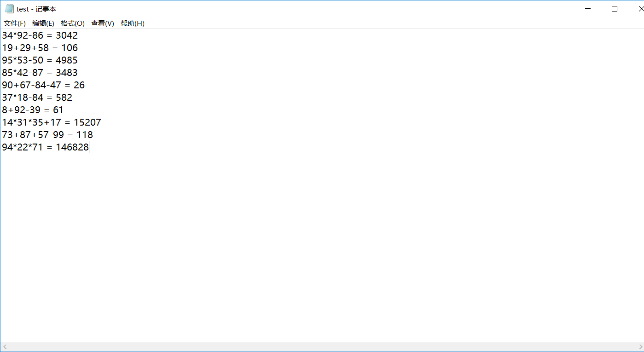644x352 pixels.
Task: Close the test Notepad window
Action: click(x=639, y=9)
